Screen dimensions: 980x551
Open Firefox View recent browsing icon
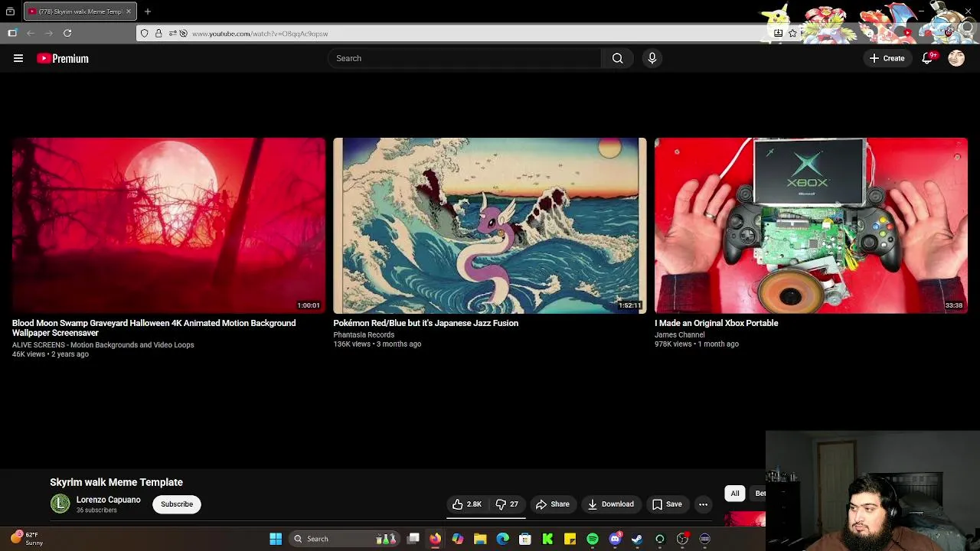tap(10, 11)
